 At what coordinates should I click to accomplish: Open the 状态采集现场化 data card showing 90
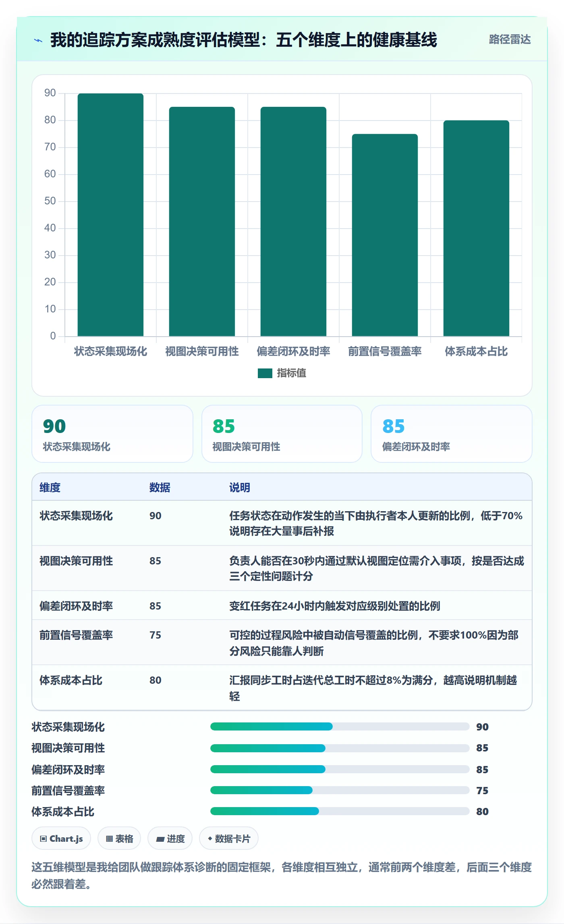point(112,434)
